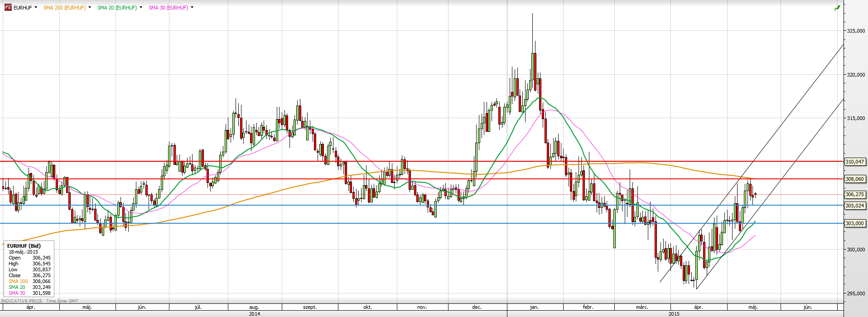Select the 306,275 current price tag on axis
Screen dimensions: 868x317
[855, 194]
